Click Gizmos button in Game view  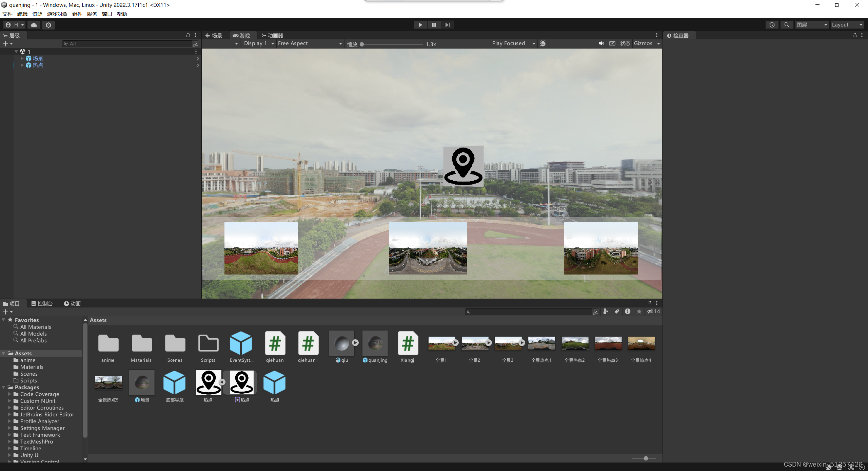coord(643,43)
